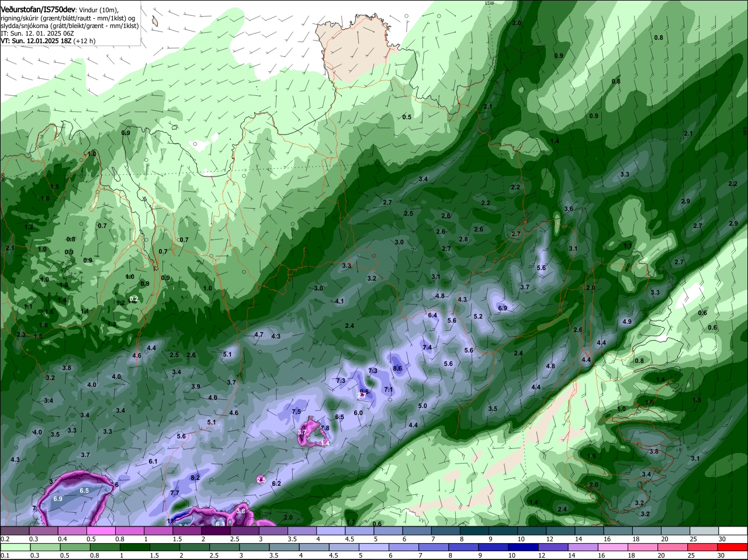Screen dimensions: 748x560
Task: Select the 7.1 value on the map
Action: 388,389
